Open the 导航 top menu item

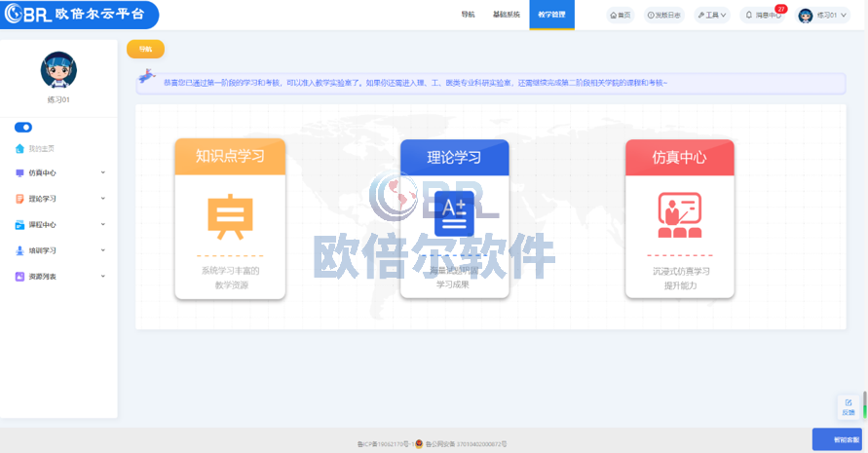pyautogui.click(x=468, y=15)
